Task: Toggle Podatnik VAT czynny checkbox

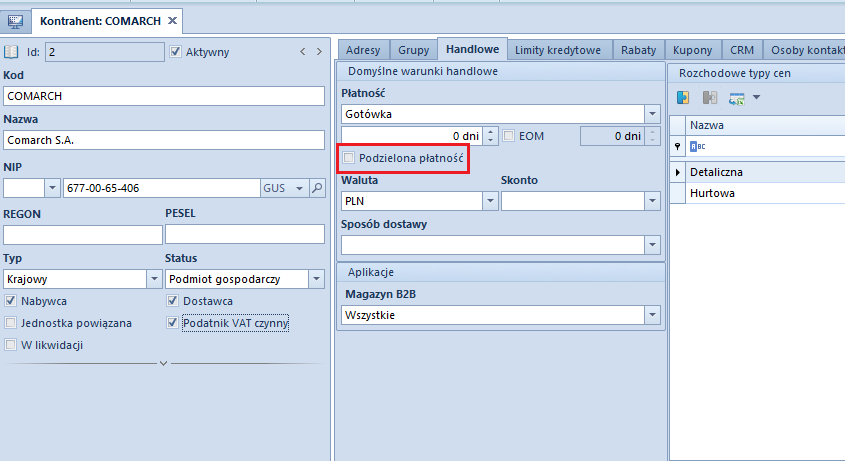Action: click(x=172, y=322)
